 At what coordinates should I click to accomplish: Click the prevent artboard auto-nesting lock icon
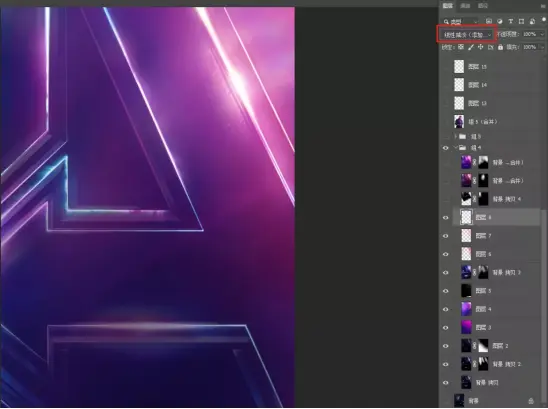[491, 47]
